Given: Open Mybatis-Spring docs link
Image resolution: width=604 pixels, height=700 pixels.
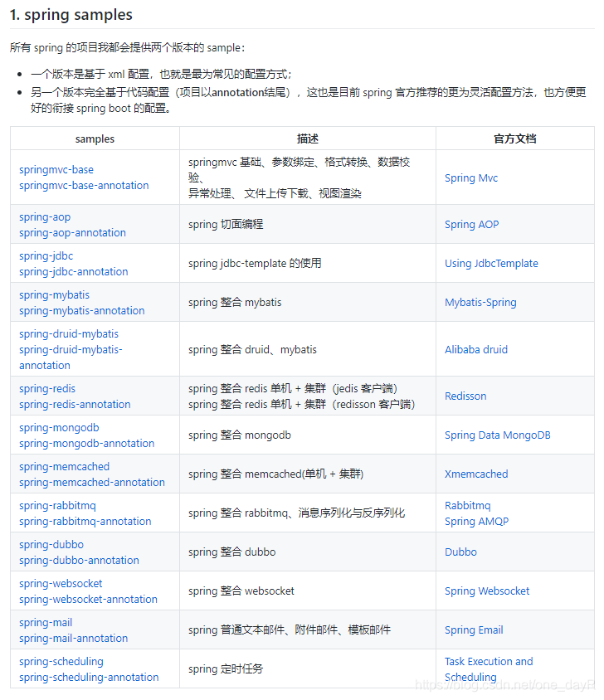Looking at the screenshot, I should click(x=480, y=302).
